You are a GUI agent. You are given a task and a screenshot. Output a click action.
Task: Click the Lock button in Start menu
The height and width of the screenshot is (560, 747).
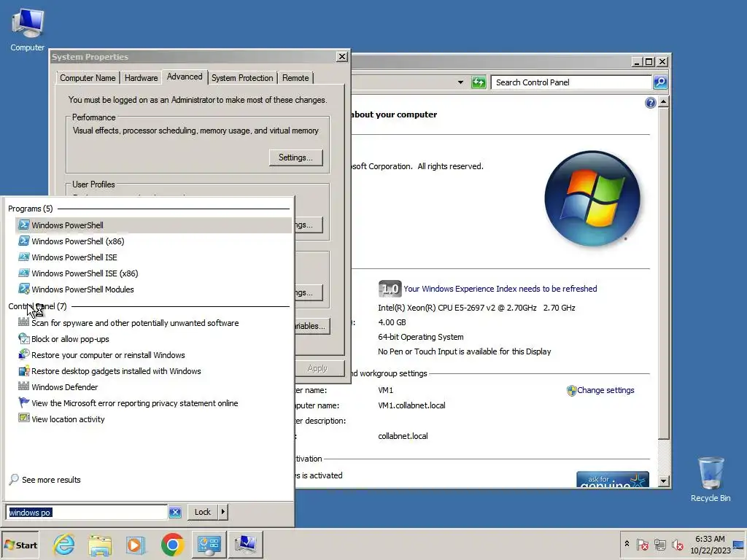pyautogui.click(x=203, y=512)
